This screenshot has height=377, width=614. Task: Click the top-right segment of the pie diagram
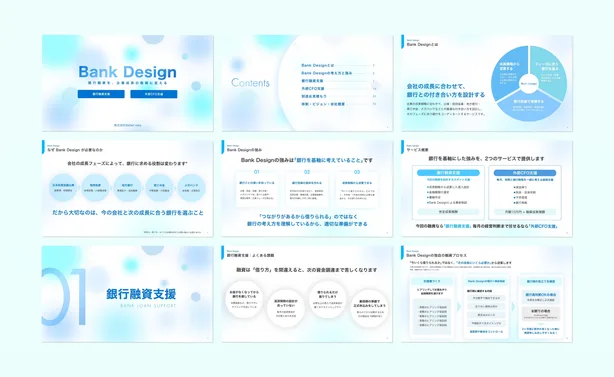coord(549,70)
